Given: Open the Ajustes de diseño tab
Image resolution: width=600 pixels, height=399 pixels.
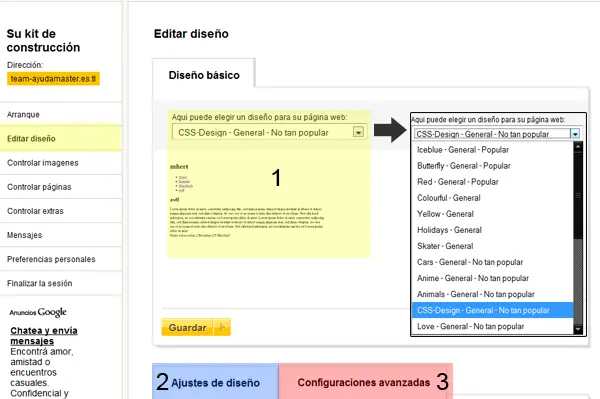Looking at the screenshot, I should click(x=215, y=382).
